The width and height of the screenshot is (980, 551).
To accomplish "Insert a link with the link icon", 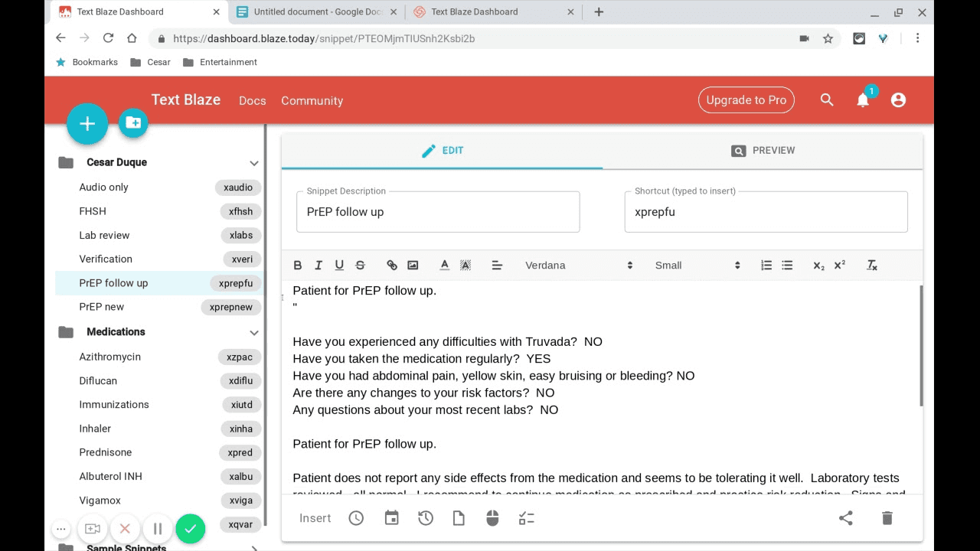I will [x=392, y=266].
